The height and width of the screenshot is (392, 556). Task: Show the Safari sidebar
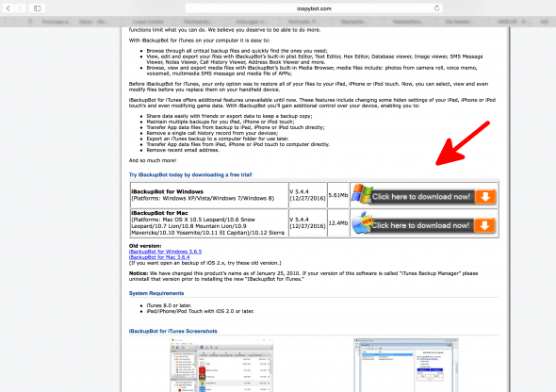(37, 8)
